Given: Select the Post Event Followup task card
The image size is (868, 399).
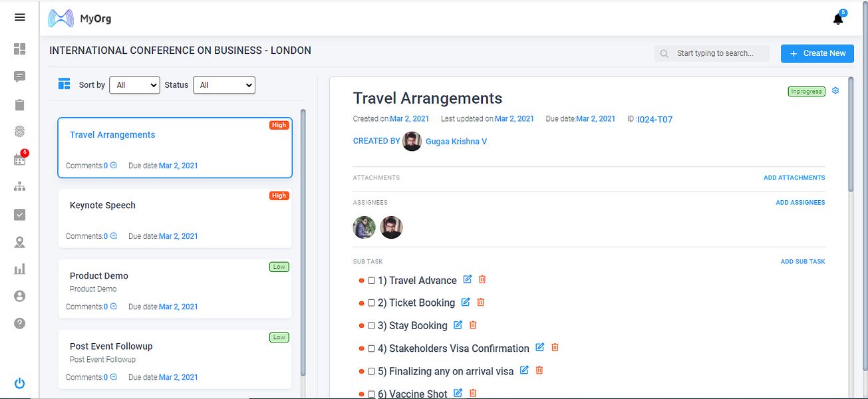Looking at the screenshot, I should click(175, 359).
